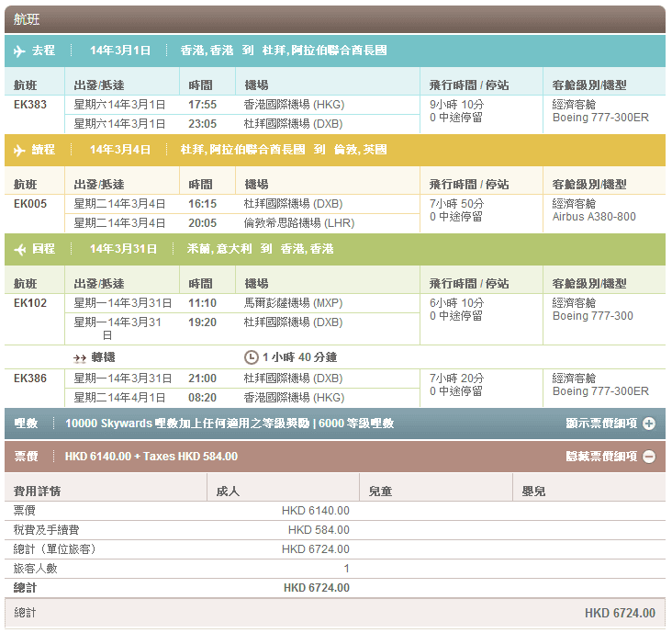Click the Airbus A380-800 aircraft type
The image size is (672, 633).
coord(594,218)
